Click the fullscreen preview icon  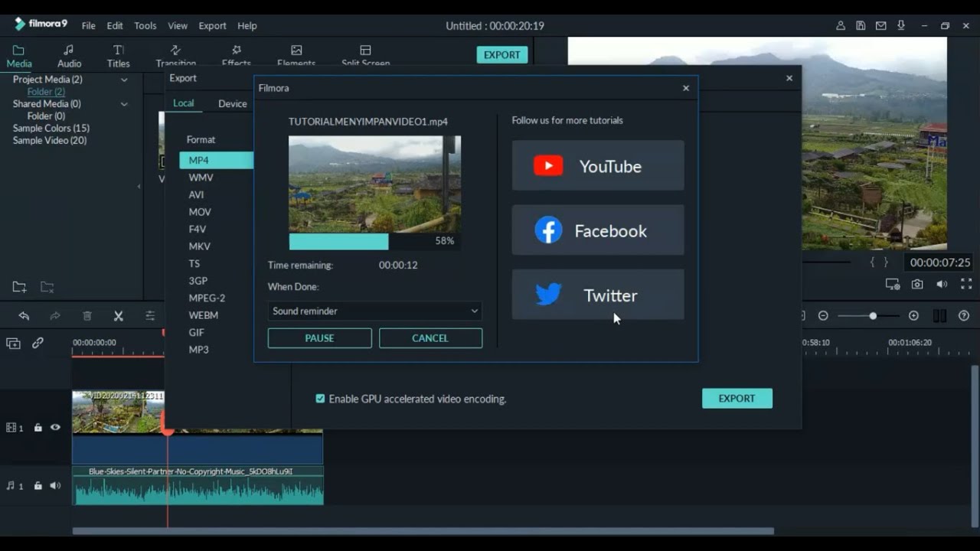[x=966, y=284]
